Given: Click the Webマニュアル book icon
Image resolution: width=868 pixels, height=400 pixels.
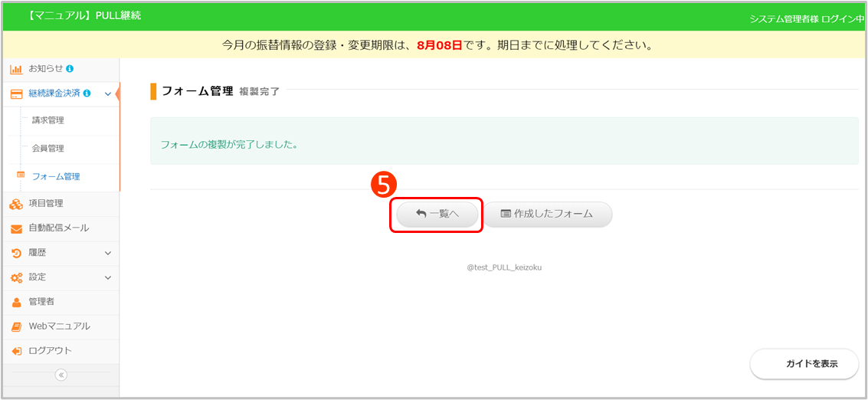Looking at the screenshot, I should [16, 326].
